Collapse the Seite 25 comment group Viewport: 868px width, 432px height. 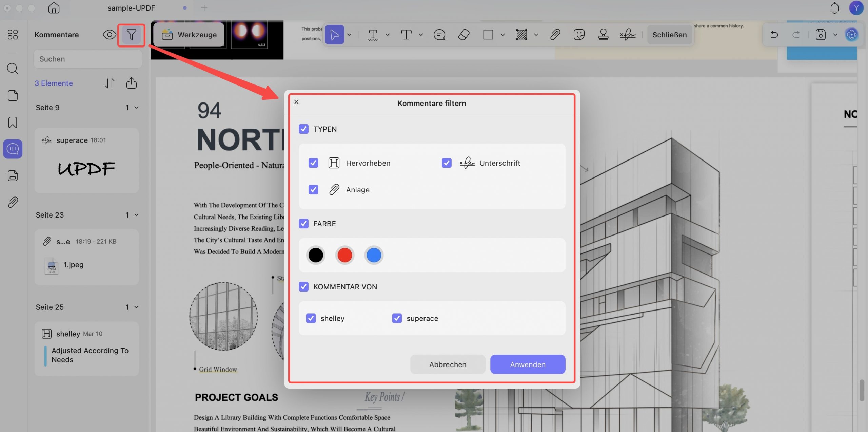(x=136, y=307)
